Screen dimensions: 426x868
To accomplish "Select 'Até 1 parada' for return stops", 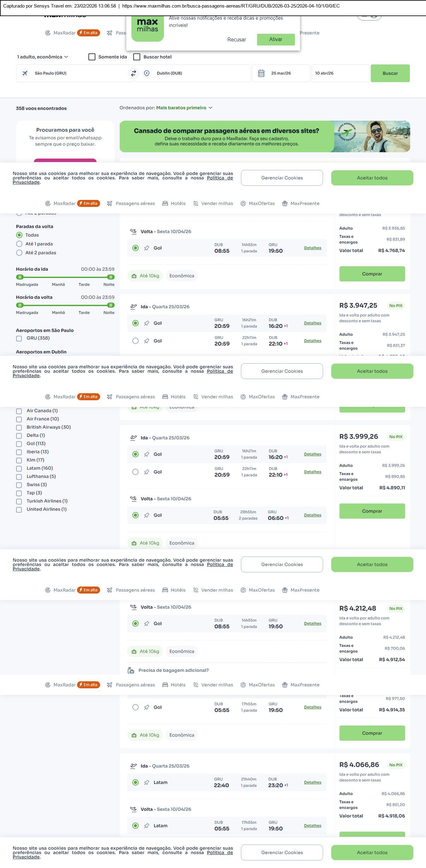I will click(x=20, y=244).
